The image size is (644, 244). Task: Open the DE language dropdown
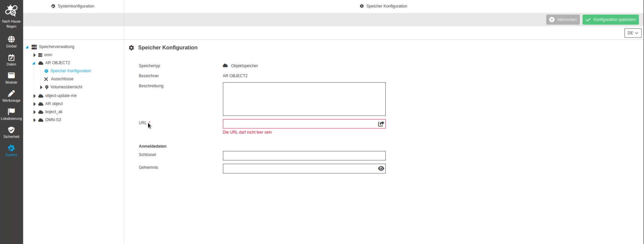[633, 33]
